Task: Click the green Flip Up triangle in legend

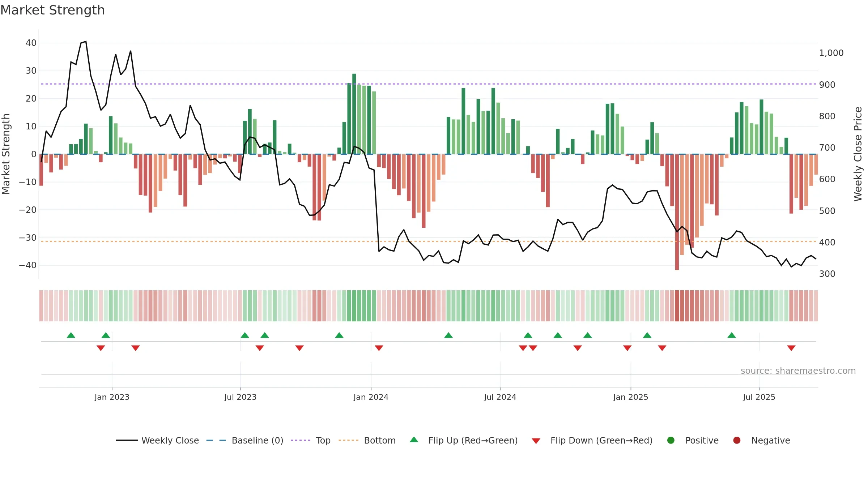Action: [x=414, y=440]
